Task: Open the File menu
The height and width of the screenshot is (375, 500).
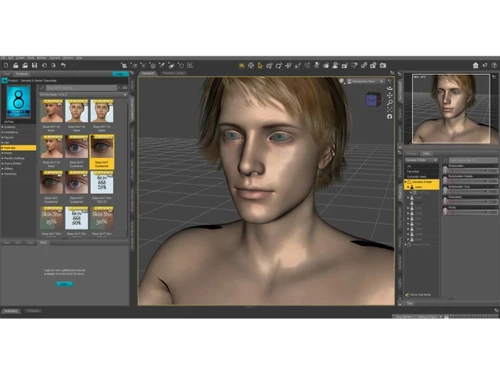Action: (x=3, y=58)
